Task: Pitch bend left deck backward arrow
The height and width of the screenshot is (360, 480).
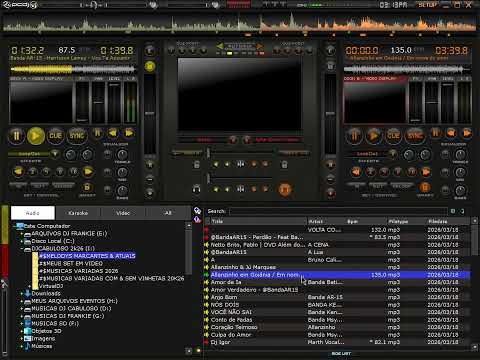Action: point(113,133)
